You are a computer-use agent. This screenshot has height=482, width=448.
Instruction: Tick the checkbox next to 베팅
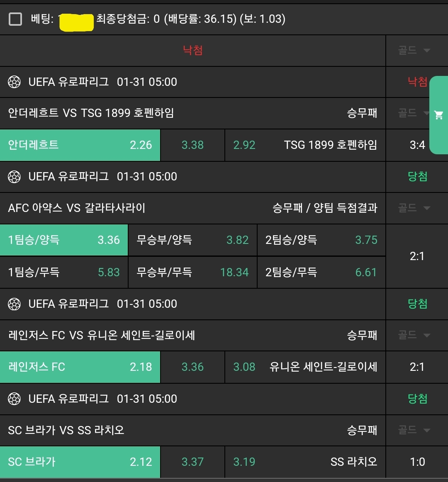pos(15,19)
